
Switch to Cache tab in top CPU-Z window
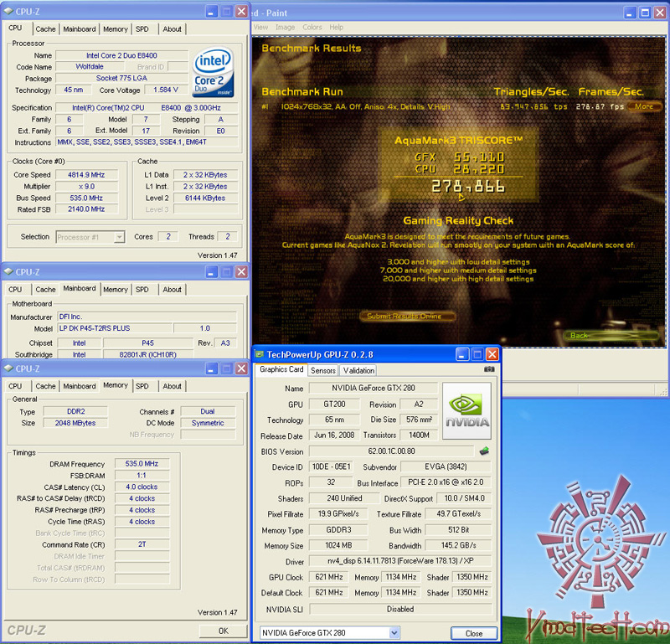click(x=45, y=29)
